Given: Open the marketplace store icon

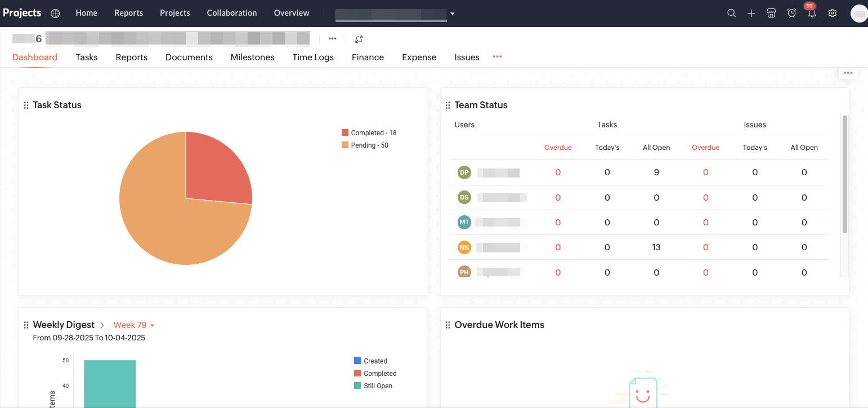Looking at the screenshot, I should 772,13.
